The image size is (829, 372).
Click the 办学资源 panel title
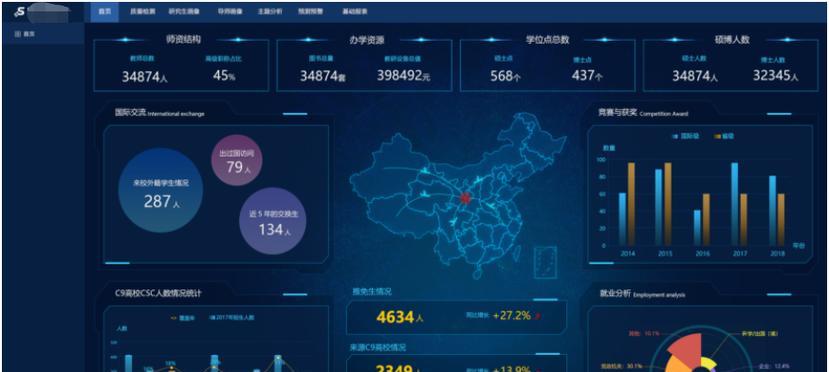[366, 40]
